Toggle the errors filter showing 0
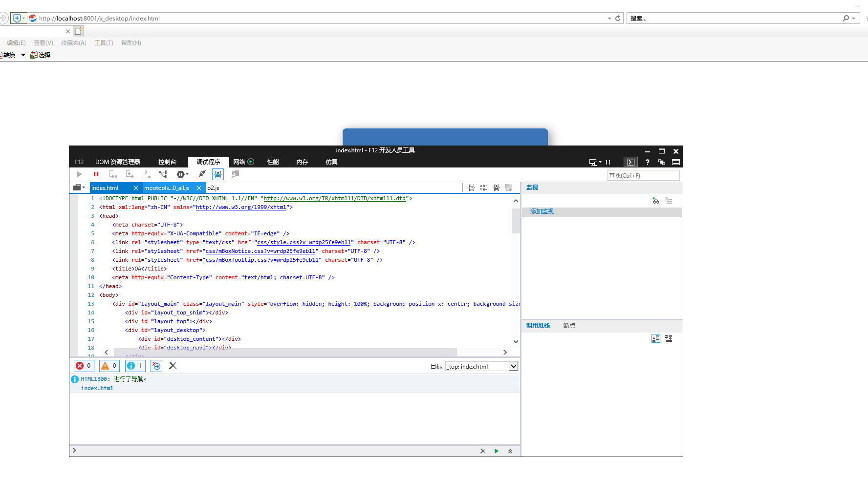868x479 pixels. (84, 366)
